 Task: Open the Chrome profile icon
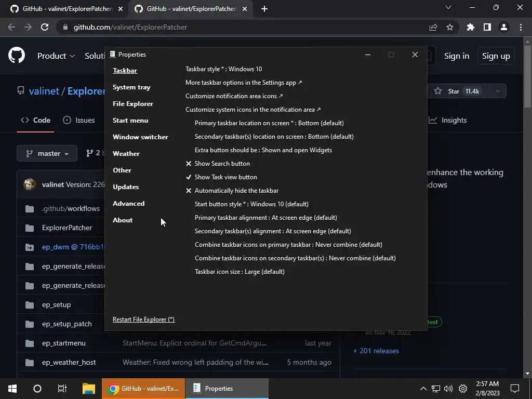(x=504, y=27)
